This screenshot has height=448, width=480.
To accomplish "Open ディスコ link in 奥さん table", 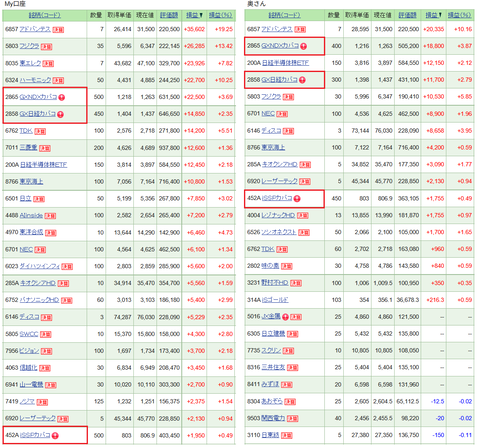I will [x=271, y=131].
